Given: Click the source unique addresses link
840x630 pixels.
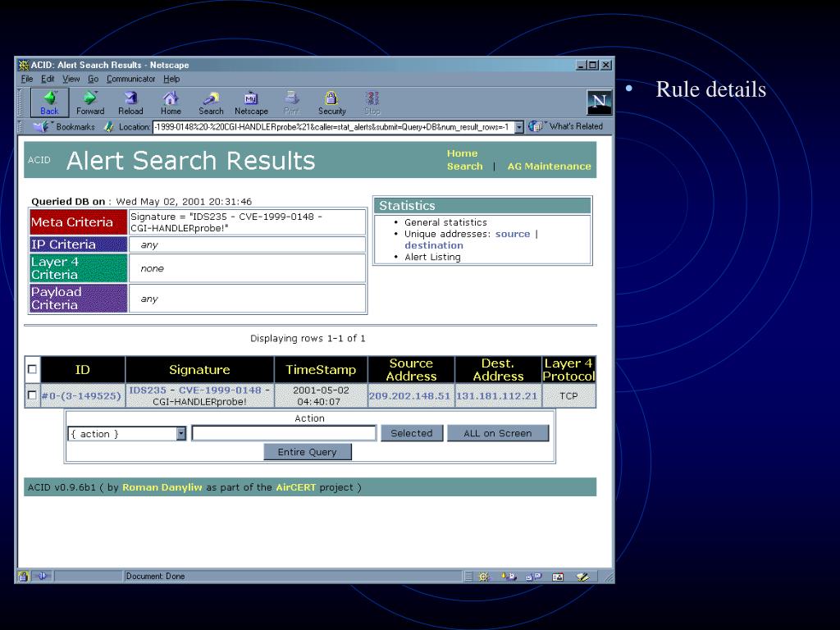Looking at the screenshot, I should pos(513,234).
